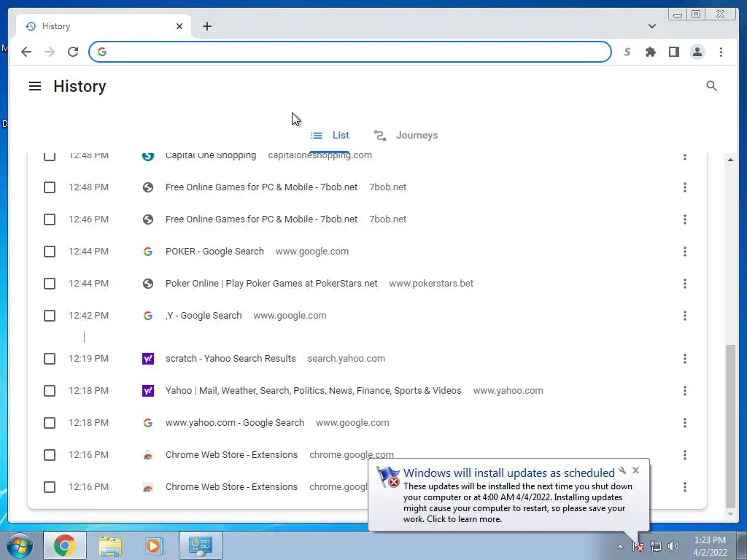Expand the tab search chevron

coord(651,26)
